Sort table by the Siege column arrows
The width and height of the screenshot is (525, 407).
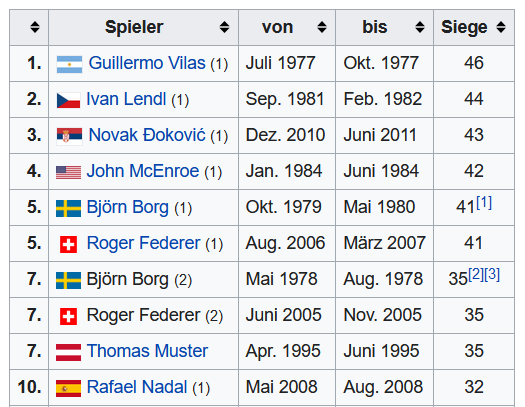[x=501, y=27]
